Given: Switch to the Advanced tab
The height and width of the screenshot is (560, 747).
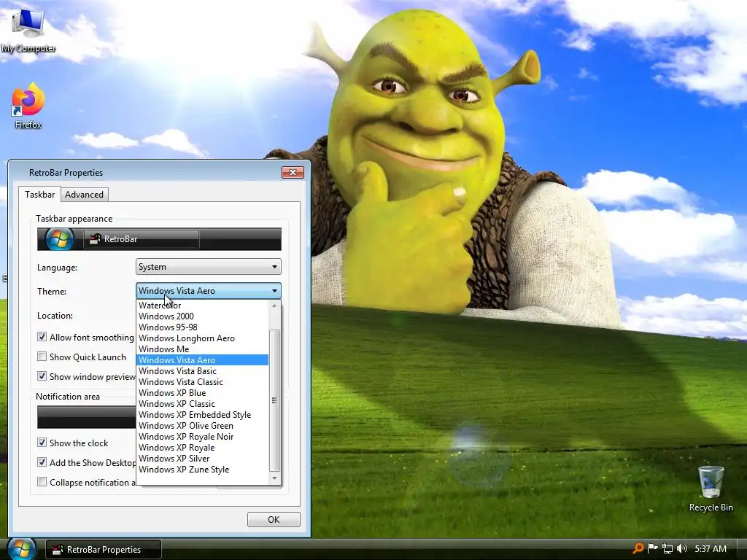Looking at the screenshot, I should (85, 194).
